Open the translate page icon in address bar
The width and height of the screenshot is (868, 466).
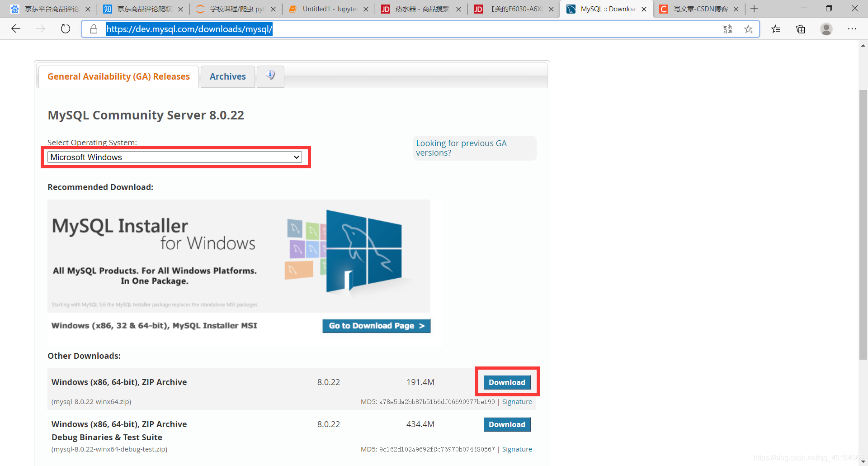coord(727,29)
